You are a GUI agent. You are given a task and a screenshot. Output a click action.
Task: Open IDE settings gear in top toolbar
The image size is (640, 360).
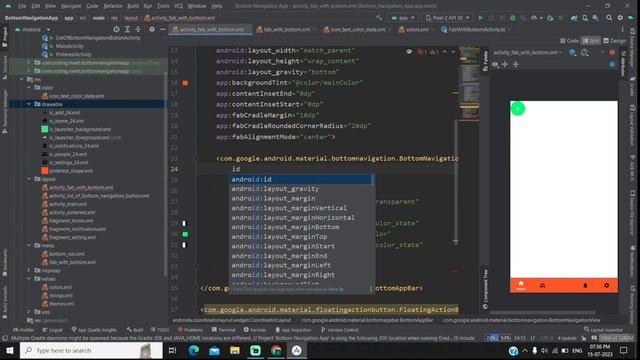click(620, 18)
